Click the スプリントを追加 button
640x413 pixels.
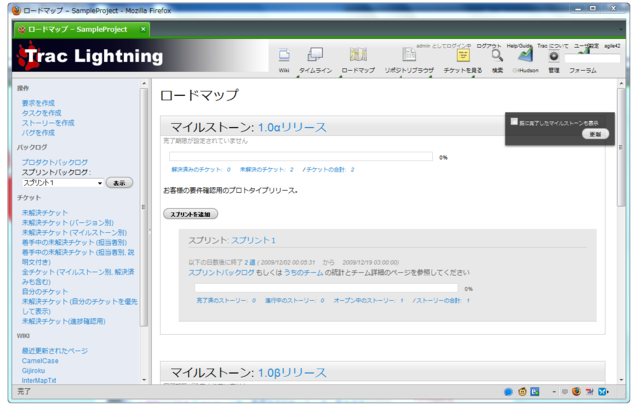(190, 214)
